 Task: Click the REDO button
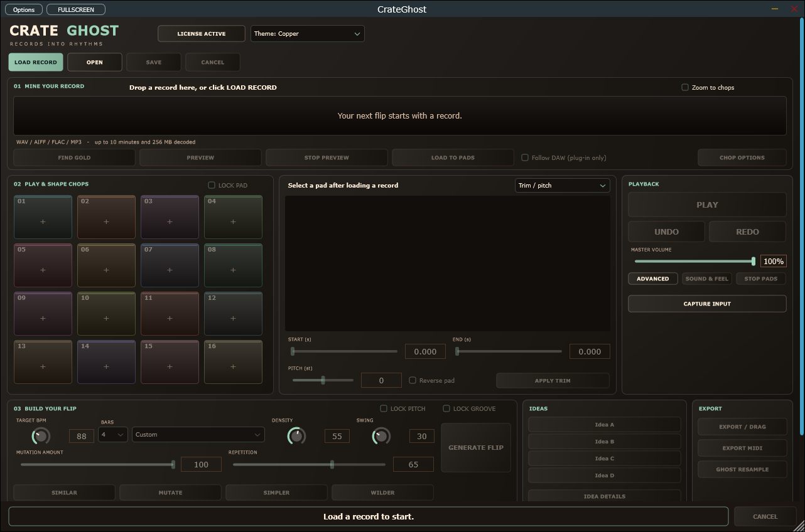(747, 231)
